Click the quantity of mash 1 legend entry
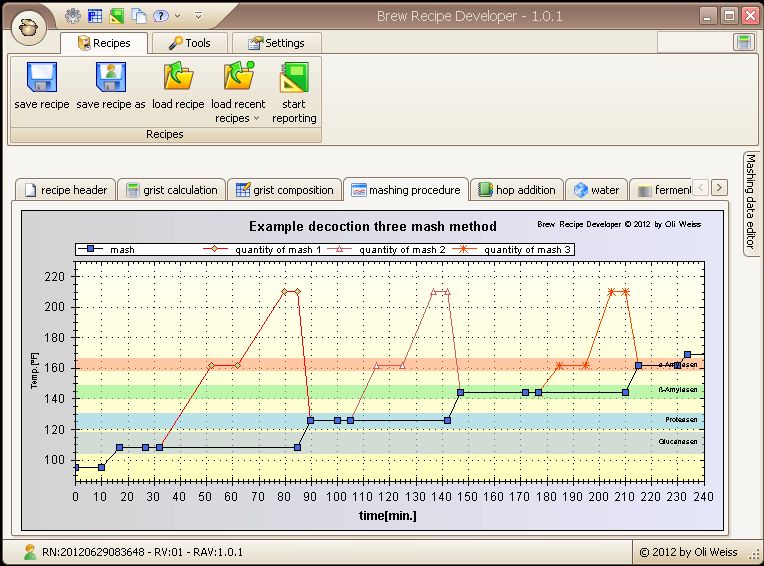The image size is (764, 566). tap(262, 249)
